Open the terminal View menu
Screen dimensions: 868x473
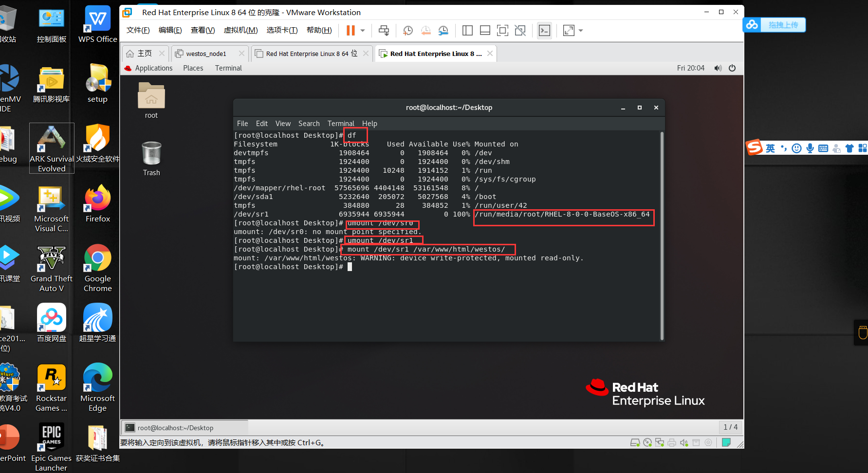coord(283,124)
